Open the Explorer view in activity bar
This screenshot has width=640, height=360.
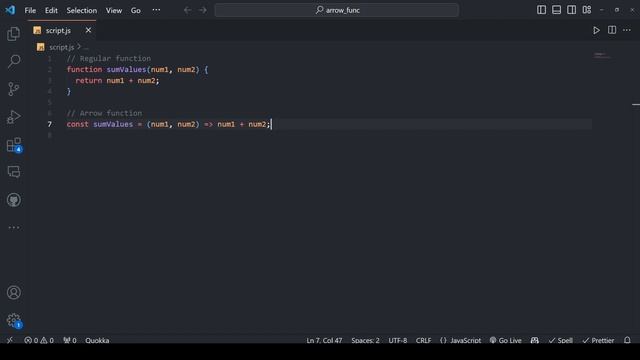tap(13, 33)
